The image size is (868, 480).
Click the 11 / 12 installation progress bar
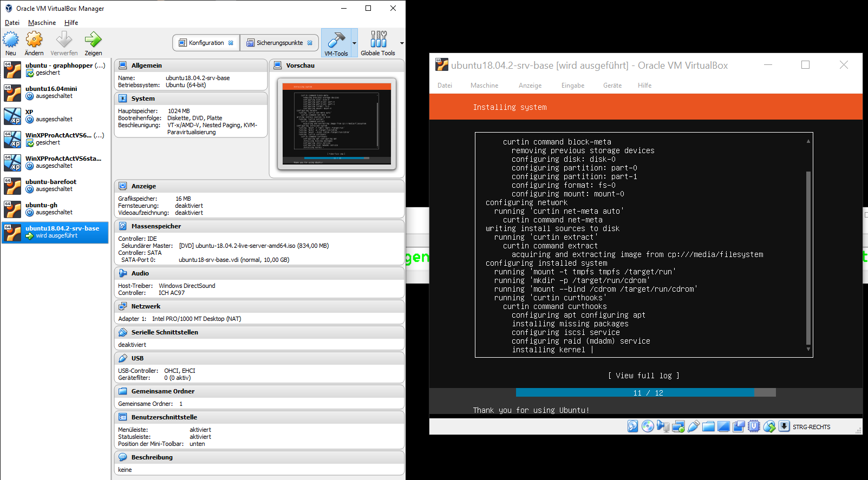point(646,393)
